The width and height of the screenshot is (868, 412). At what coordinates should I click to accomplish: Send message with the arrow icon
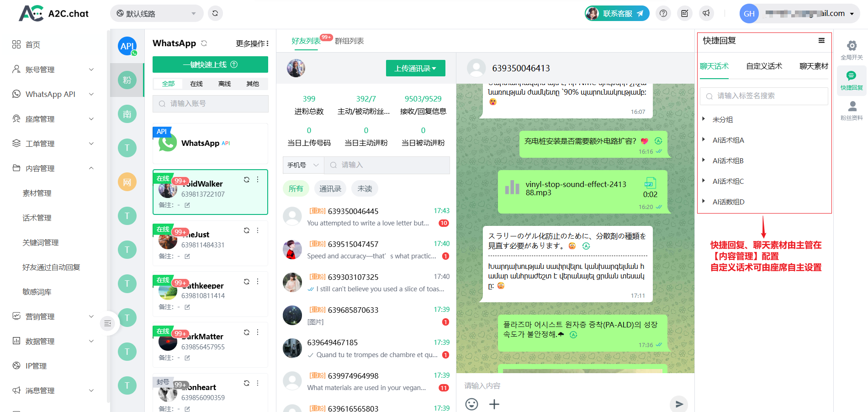[x=679, y=404]
